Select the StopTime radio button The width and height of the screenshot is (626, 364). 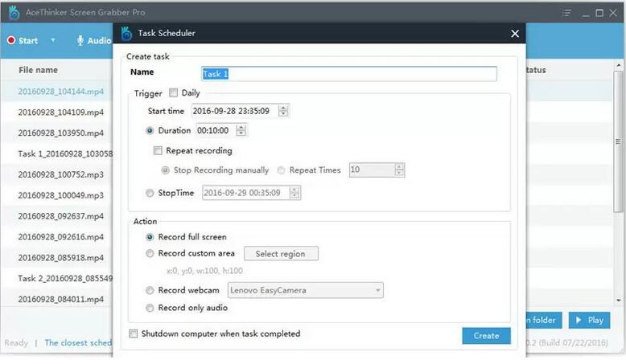(150, 194)
